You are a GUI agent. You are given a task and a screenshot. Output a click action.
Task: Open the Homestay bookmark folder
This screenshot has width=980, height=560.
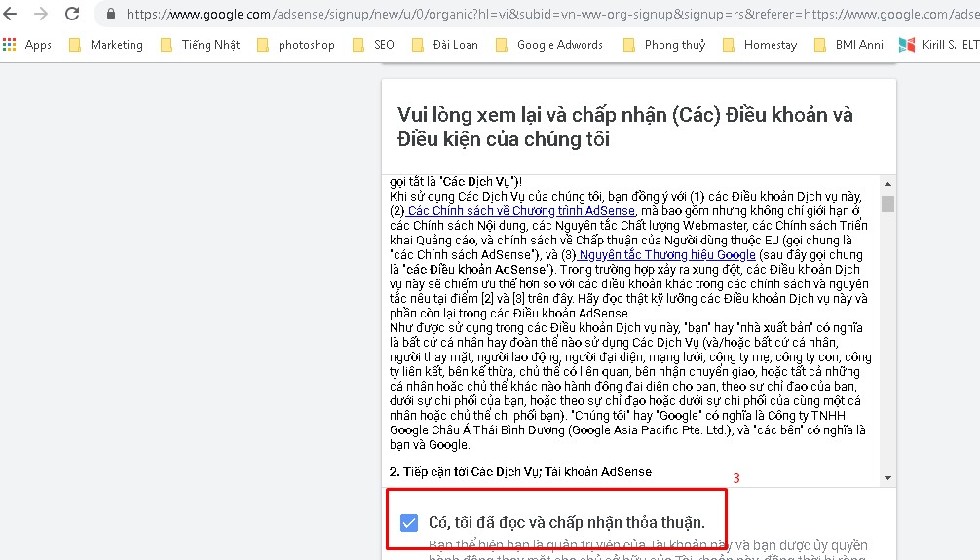760,45
